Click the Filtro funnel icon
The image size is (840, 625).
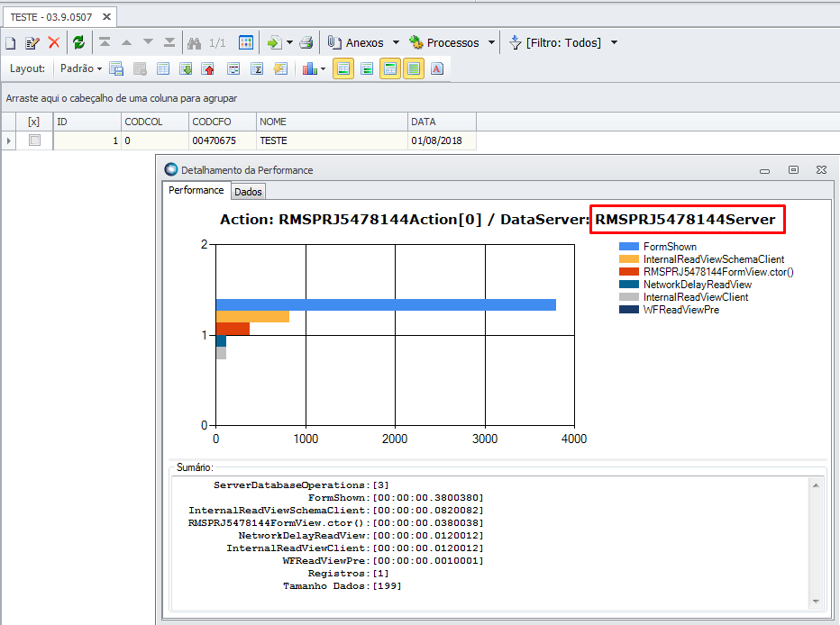coord(516,42)
